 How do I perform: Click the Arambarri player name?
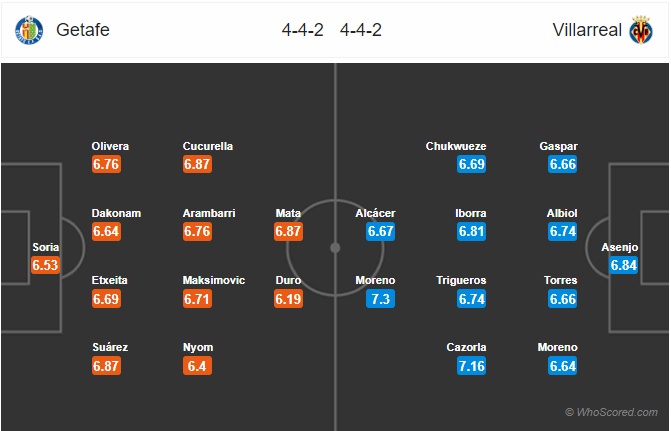tap(209, 213)
